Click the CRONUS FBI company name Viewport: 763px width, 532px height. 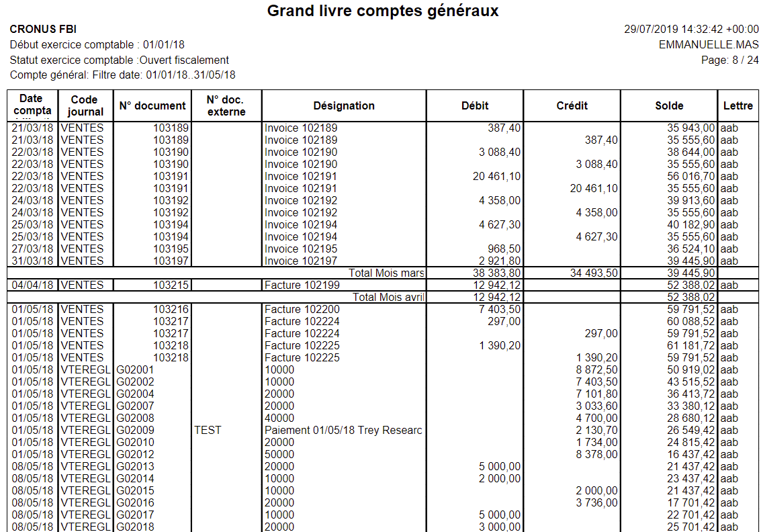tap(43, 30)
